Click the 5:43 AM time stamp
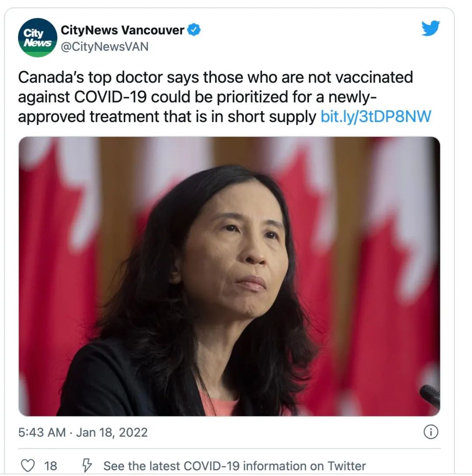The height and width of the screenshot is (476, 472). click(42, 432)
